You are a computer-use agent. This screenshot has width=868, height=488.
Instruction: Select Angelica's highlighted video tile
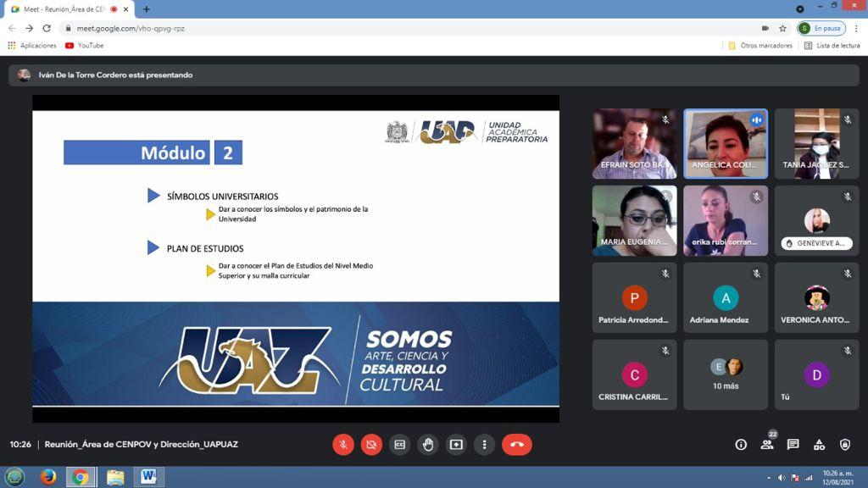[726, 143]
